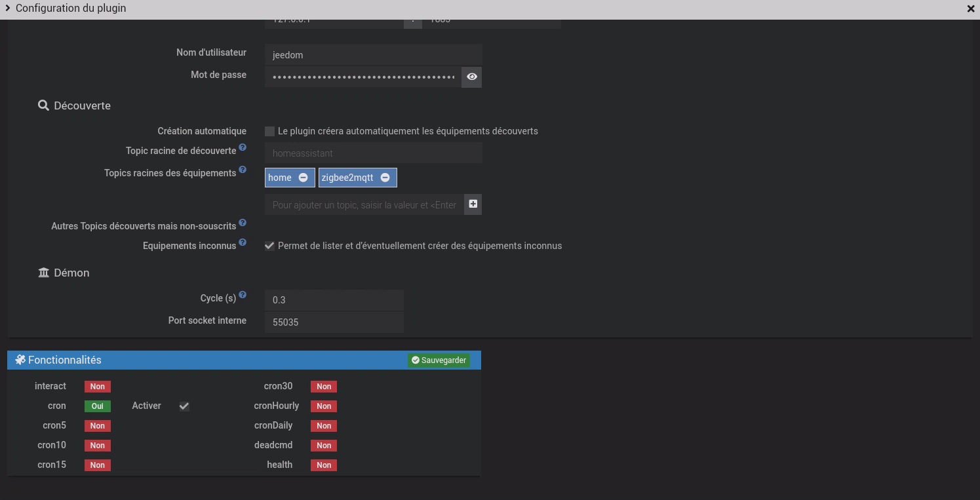Click the add-topic input field

364,204
